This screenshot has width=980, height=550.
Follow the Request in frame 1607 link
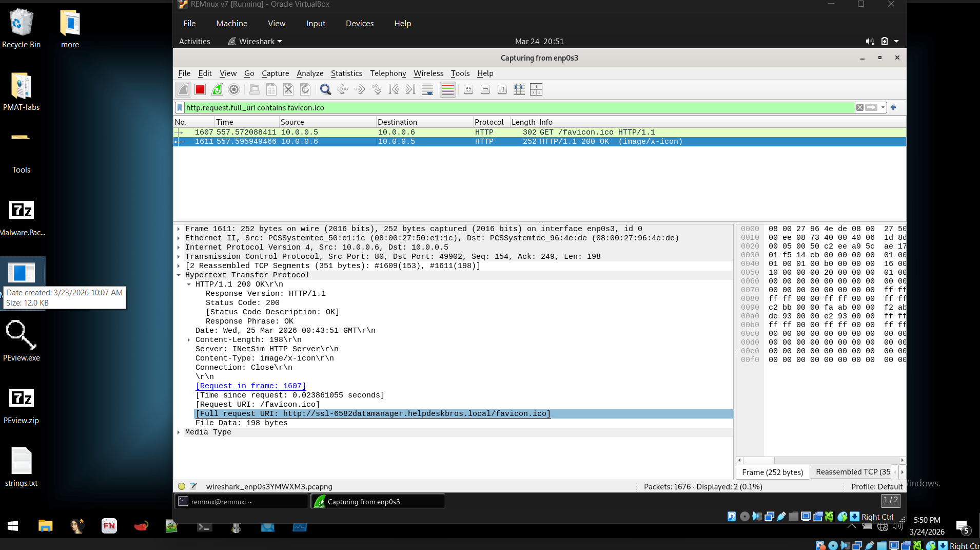coord(250,386)
